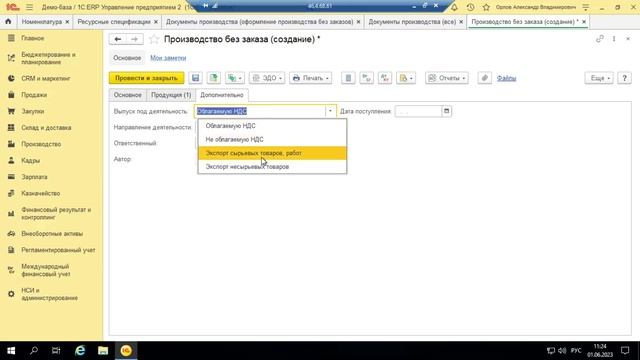Click the Основное navigation button above toolbar
The height and width of the screenshot is (360, 640).
[x=127, y=58]
